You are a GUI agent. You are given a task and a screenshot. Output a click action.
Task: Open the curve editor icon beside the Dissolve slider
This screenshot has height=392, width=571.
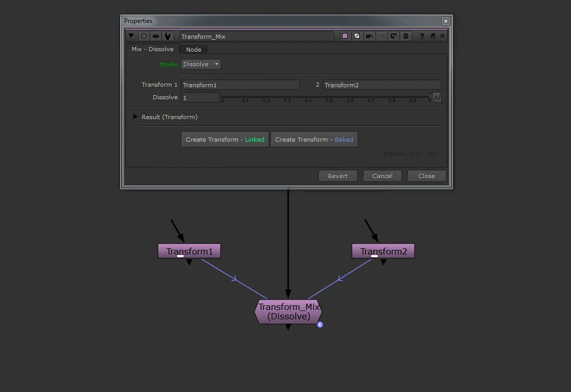[x=436, y=97]
